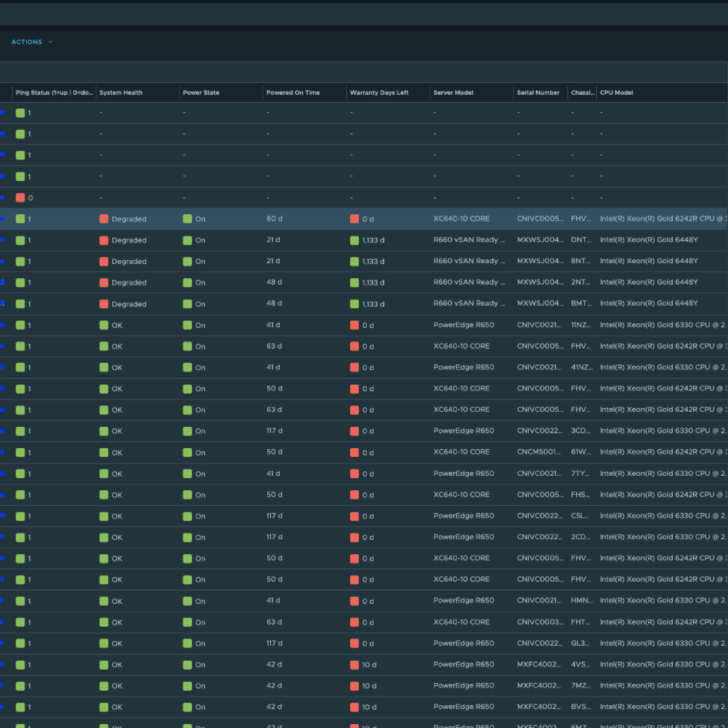Click red 0 d warranty icon in GL3 row
Screen dimensions: 728x728
[x=354, y=643]
